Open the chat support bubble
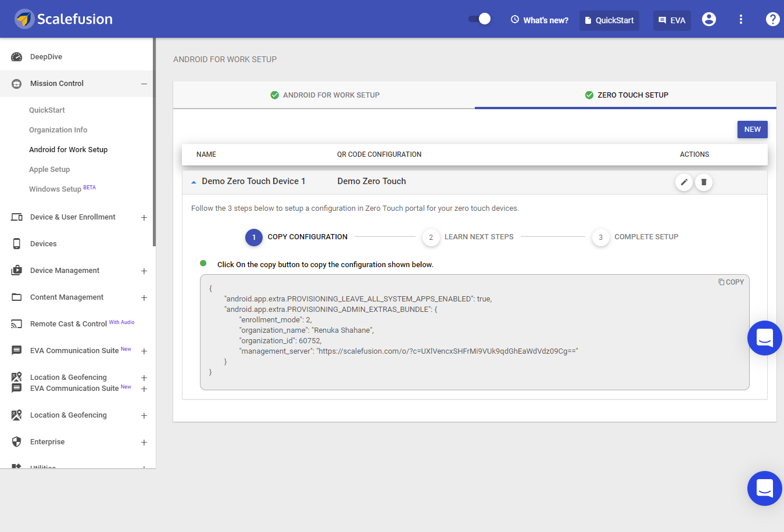784x532 pixels. point(764,488)
